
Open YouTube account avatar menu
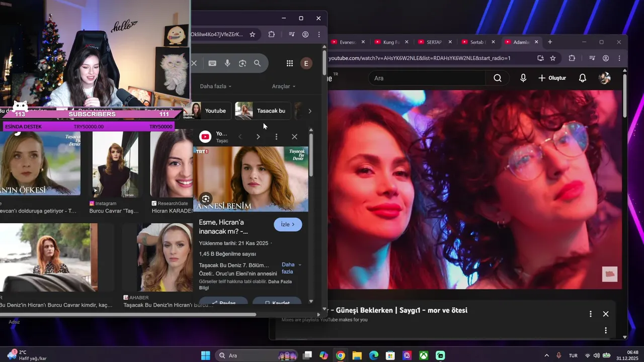[x=605, y=78]
